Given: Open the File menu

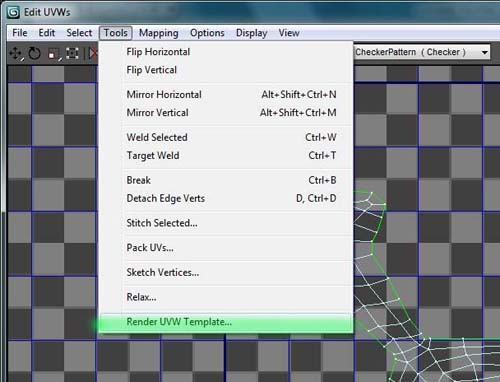Looking at the screenshot, I should click(20, 33).
